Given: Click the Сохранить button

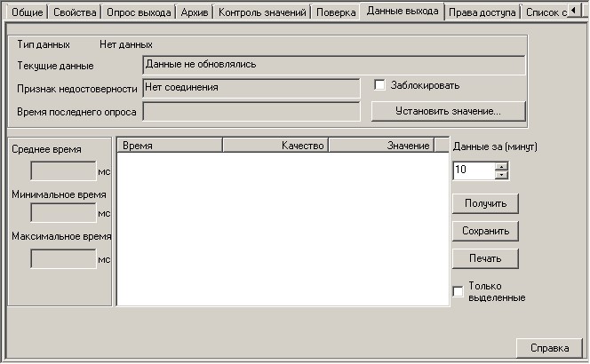Looking at the screenshot, I should coord(485,231).
